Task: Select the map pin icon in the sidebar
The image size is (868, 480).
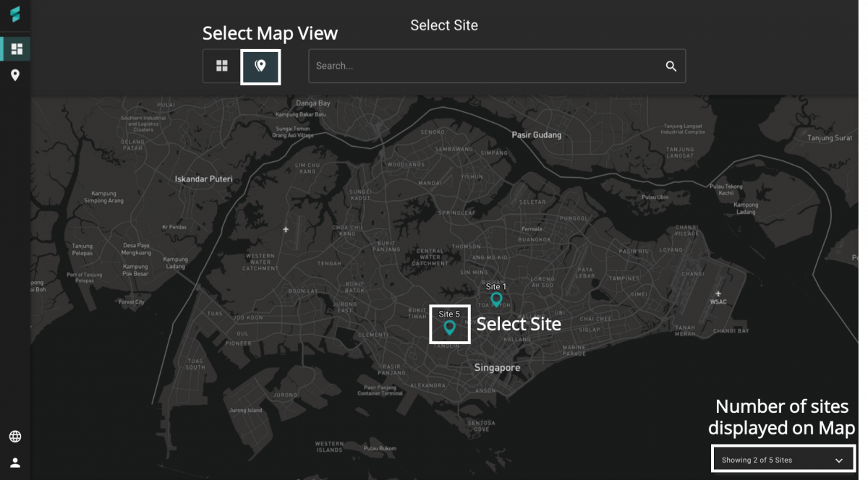Action: [x=14, y=74]
